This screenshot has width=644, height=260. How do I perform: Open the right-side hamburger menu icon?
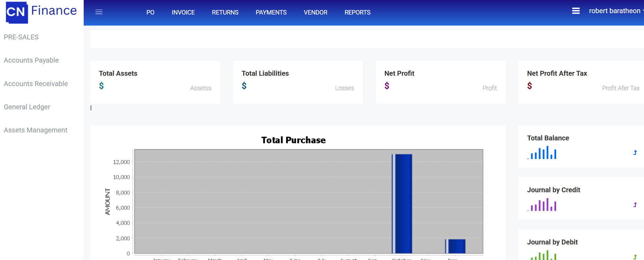[576, 11]
